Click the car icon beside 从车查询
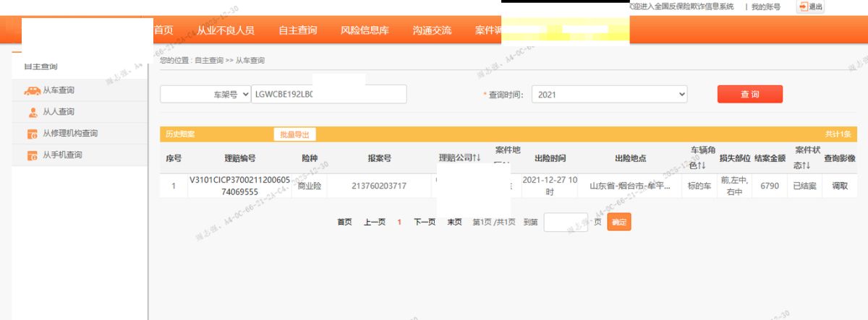This screenshot has height=320, width=868. [32, 91]
